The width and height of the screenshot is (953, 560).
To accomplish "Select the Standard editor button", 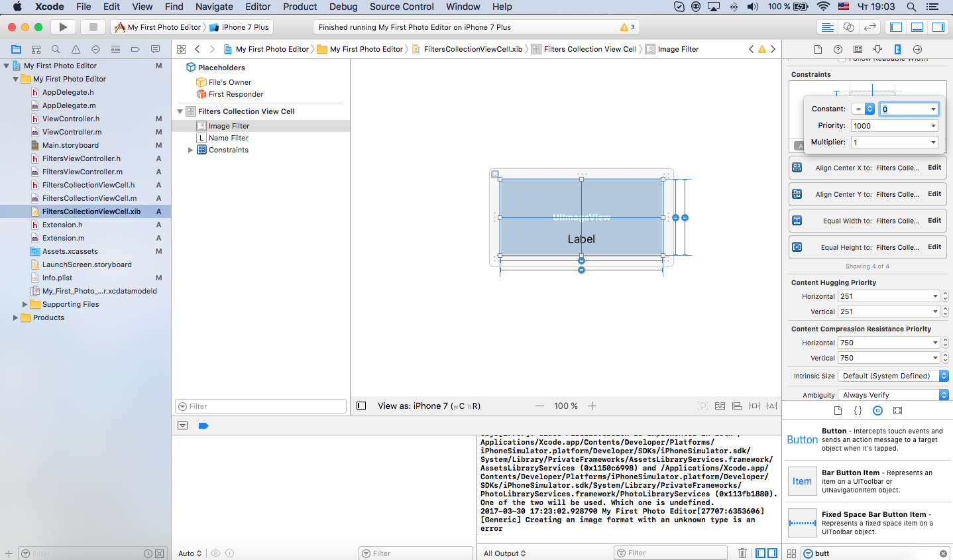I will coord(827,27).
